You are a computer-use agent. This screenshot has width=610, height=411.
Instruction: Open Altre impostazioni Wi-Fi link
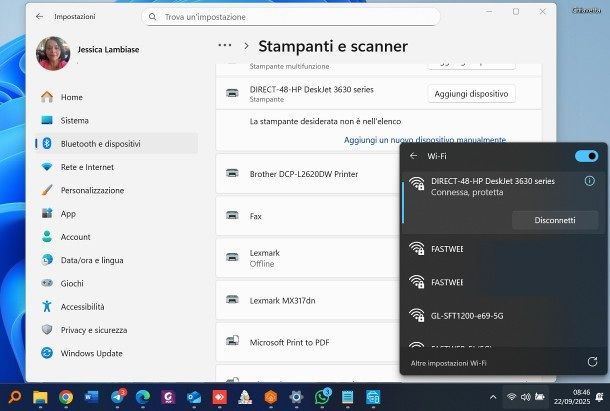point(450,361)
